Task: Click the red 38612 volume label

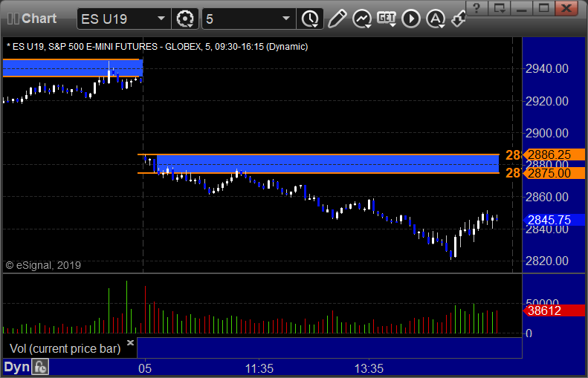Action: (554, 310)
